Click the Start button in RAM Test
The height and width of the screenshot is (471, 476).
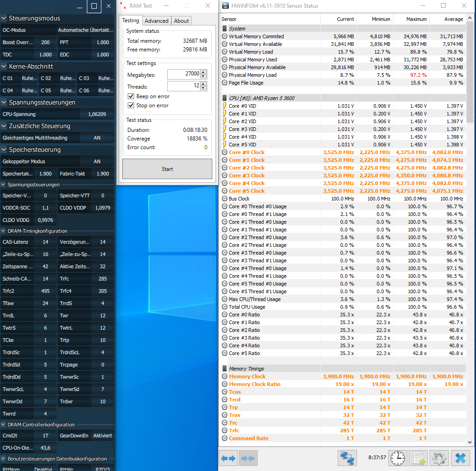click(x=167, y=169)
